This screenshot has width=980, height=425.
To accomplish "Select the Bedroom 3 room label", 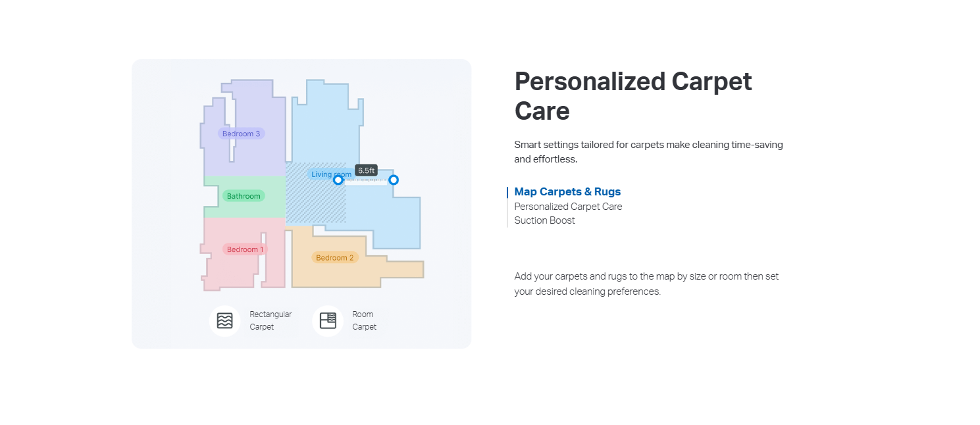I will [241, 134].
